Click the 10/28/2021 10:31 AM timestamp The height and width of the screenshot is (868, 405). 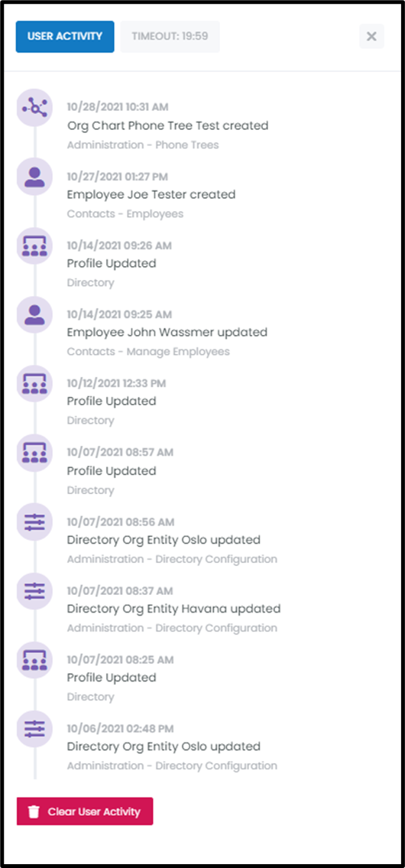(118, 107)
